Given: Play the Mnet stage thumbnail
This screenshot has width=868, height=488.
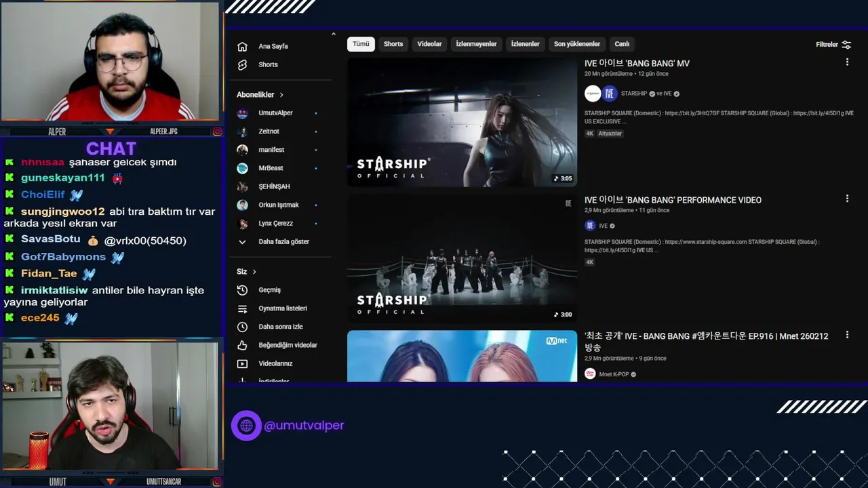Looking at the screenshot, I should [462, 356].
